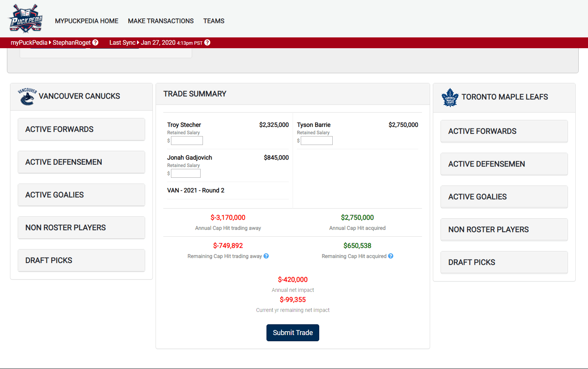Click help icon next to StephanRoget
588x369 pixels.
(x=95, y=43)
